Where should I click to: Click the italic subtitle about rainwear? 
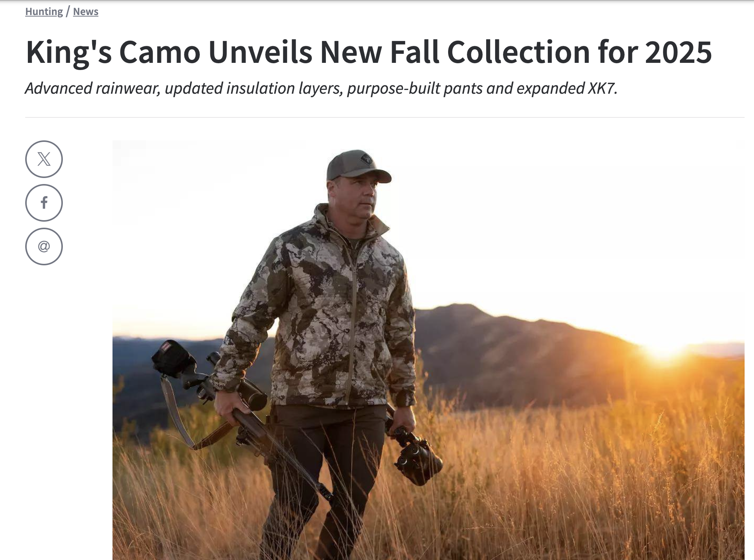click(x=321, y=88)
